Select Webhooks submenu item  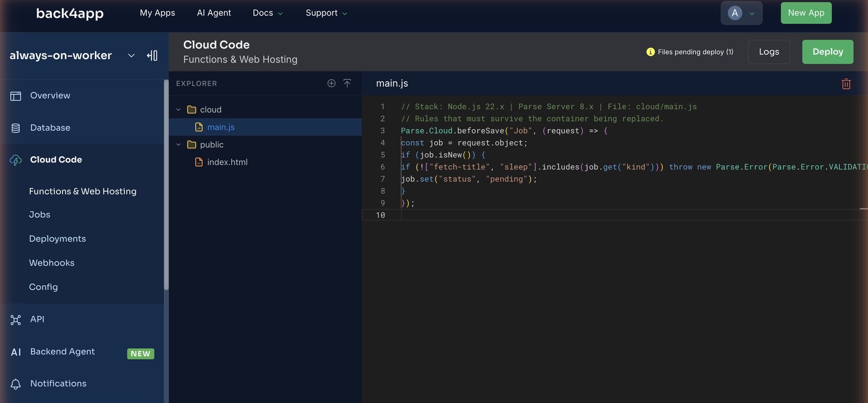click(52, 263)
